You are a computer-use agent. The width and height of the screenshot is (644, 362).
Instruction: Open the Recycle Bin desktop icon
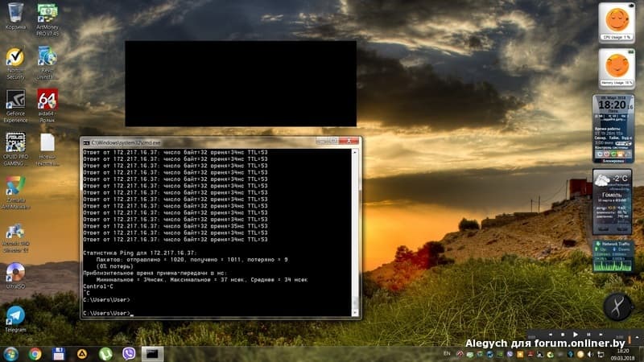coord(15,14)
